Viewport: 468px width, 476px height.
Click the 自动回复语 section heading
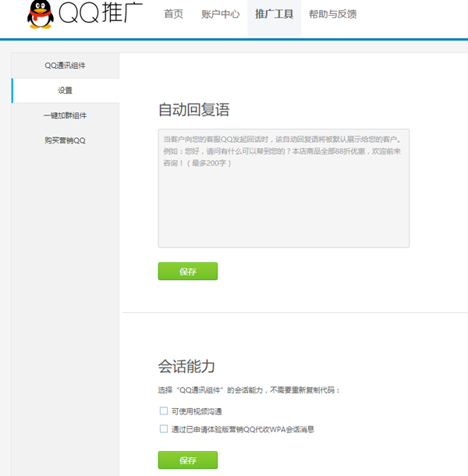coord(193,109)
